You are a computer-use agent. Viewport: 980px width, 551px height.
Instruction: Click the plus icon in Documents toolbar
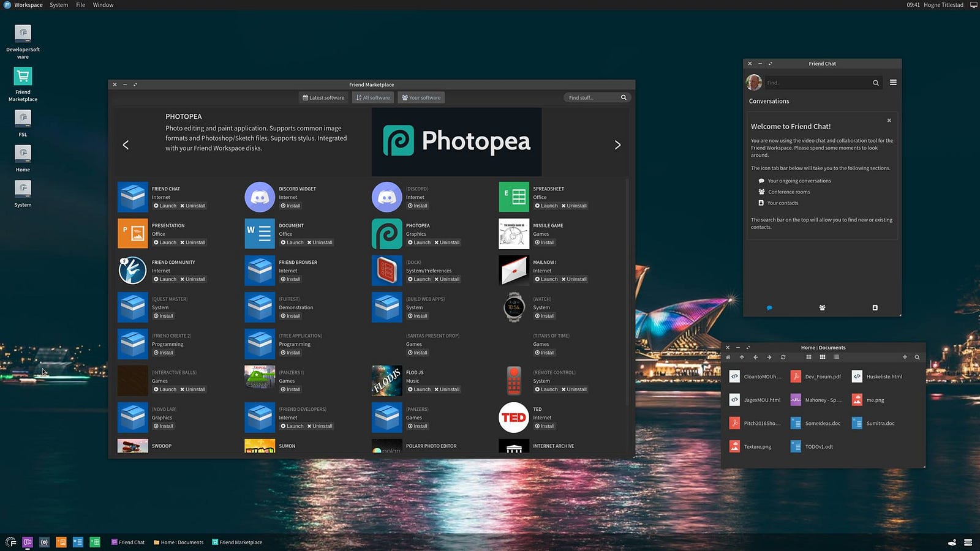[905, 357]
